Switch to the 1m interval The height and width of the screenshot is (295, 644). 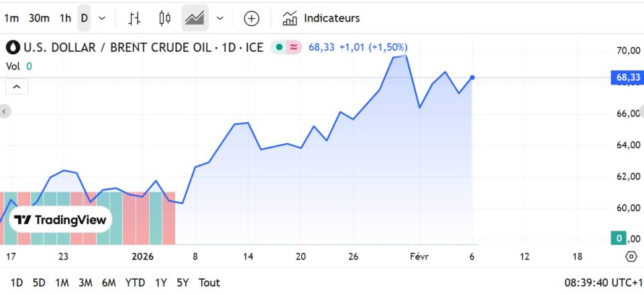[11, 18]
